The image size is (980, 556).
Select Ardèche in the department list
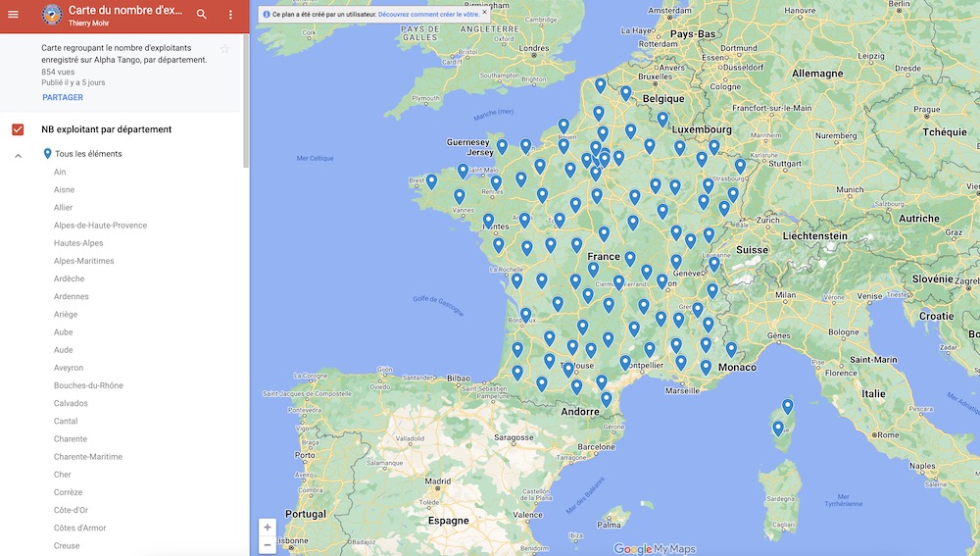69,279
